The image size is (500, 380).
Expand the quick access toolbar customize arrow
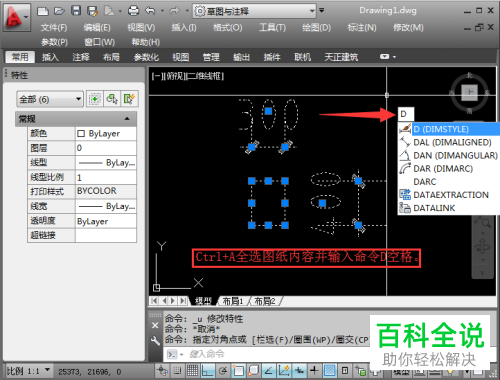point(322,11)
